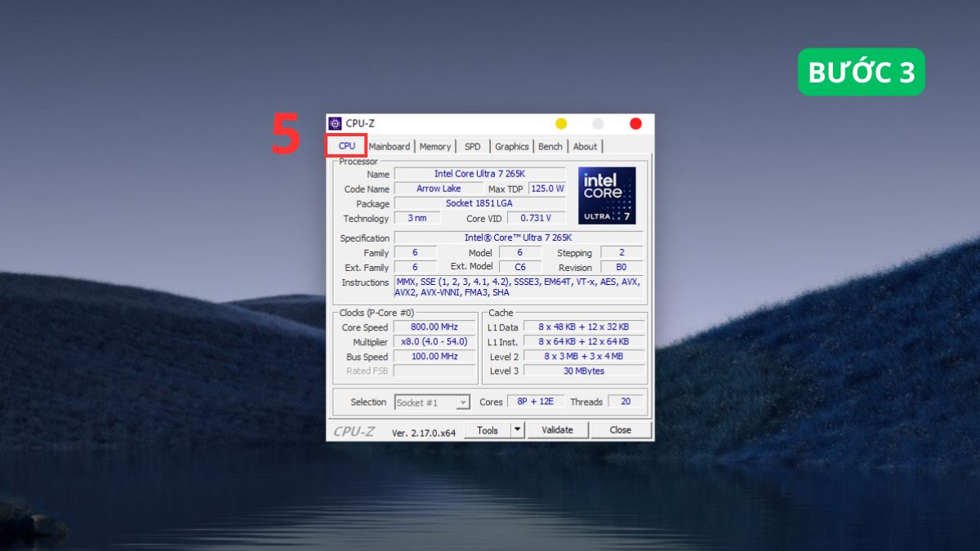
Task: Click the yellow status indicator dot
Action: [x=559, y=123]
